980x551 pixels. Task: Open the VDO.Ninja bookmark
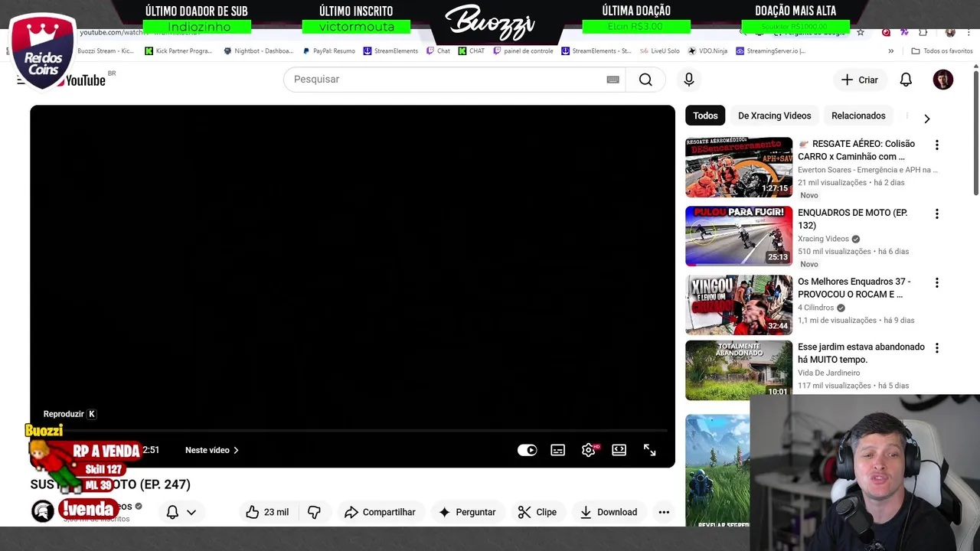pyautogui.click(x=707, y=51)
